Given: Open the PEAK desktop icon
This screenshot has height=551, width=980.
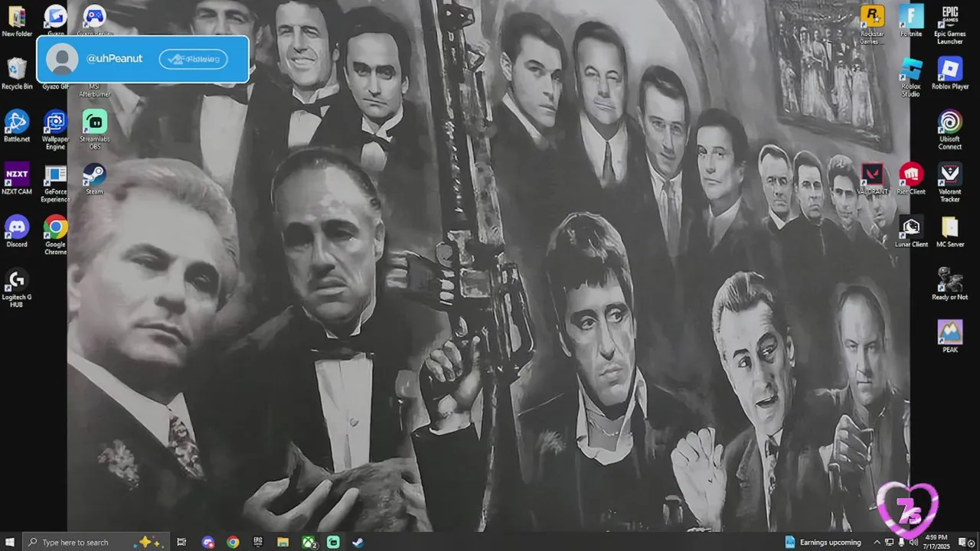Looking at the screenshot, I should 950,337.
